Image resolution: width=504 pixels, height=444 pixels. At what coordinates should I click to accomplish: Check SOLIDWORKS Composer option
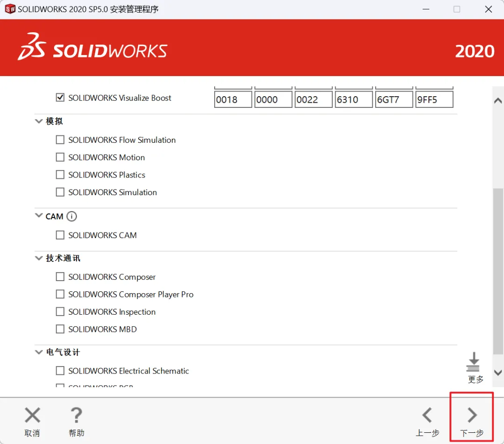pyautogui.click(x=60, y=276)
